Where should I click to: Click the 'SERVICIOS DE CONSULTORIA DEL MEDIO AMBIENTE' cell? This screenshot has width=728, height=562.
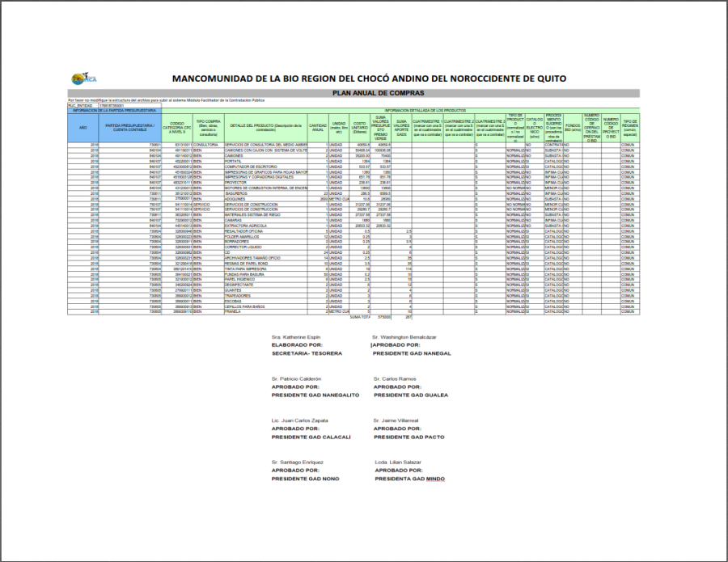266,146
